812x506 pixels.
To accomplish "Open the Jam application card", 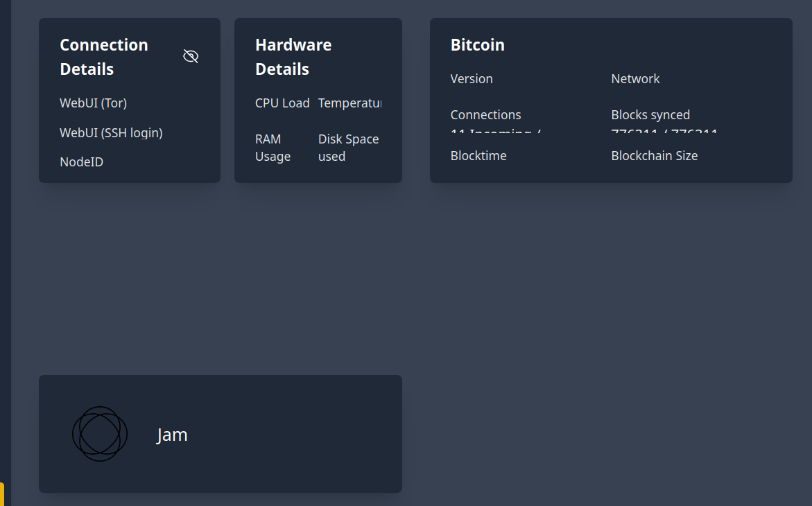I will tap(221, 434).
